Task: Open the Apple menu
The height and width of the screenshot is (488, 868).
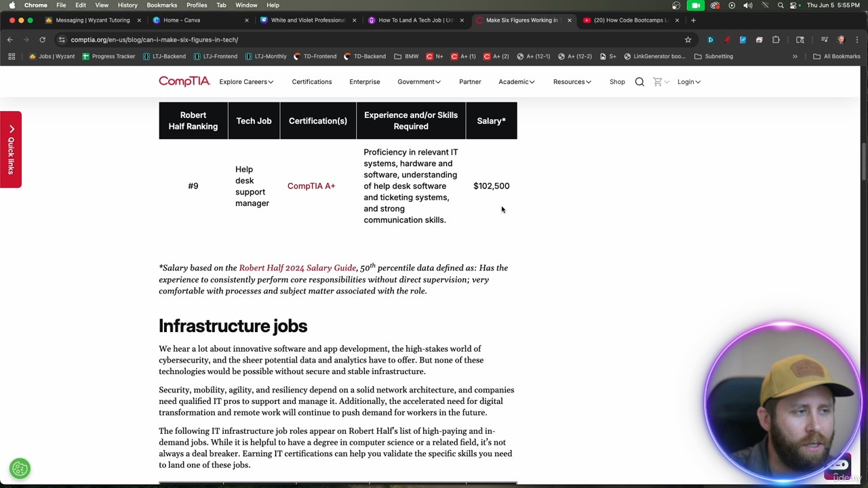Action: pos(12,5)
